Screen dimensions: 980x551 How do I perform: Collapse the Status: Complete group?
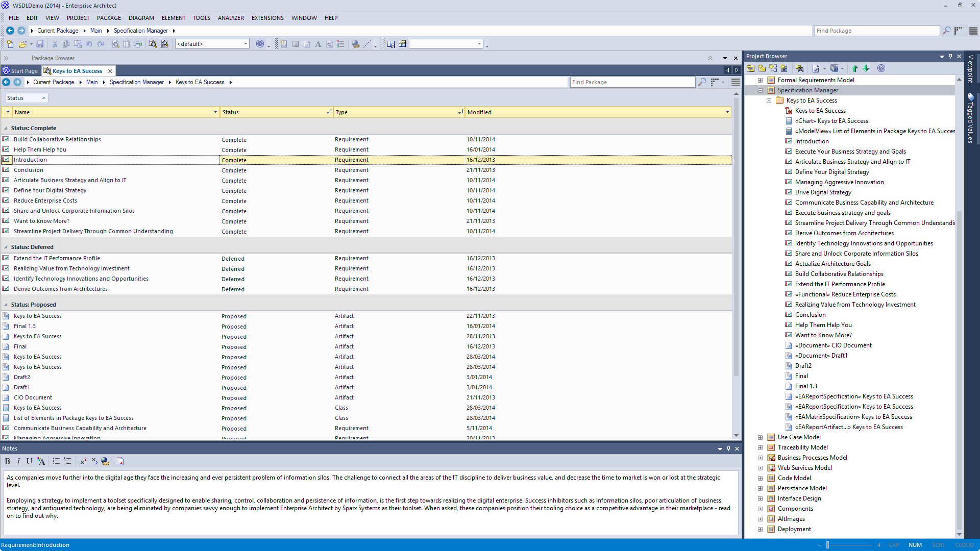pyautogui.click(x=6, y=129)
